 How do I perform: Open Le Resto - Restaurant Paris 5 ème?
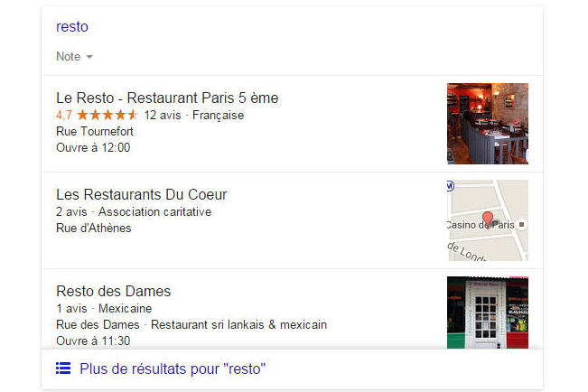[167, 98]
